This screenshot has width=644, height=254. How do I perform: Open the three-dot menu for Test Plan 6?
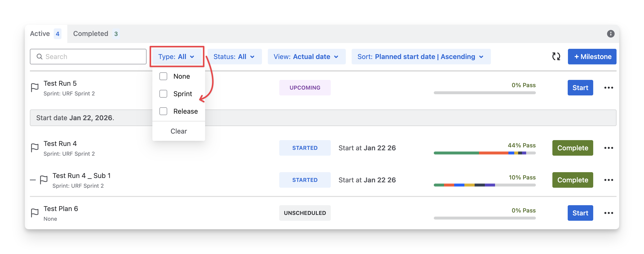click(609, 213)
